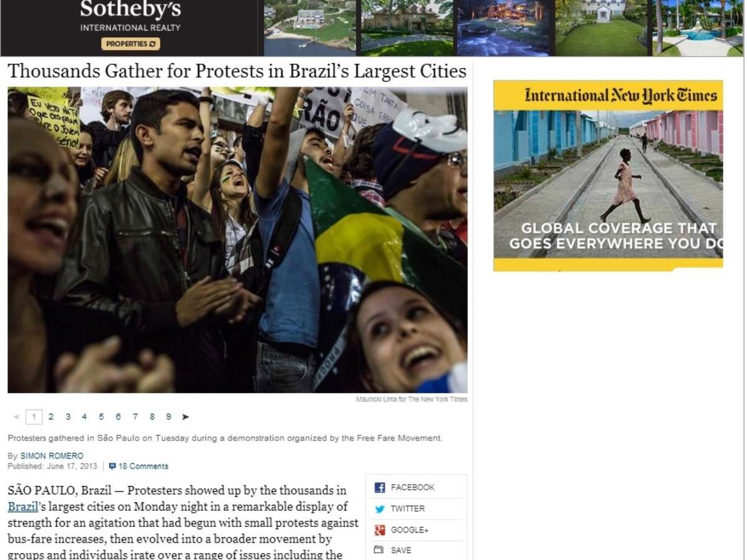This screenshot has width=747, height=560.
Task: Click the night-lit mansion thumbnail in banner
Action: tap(505, 28)
